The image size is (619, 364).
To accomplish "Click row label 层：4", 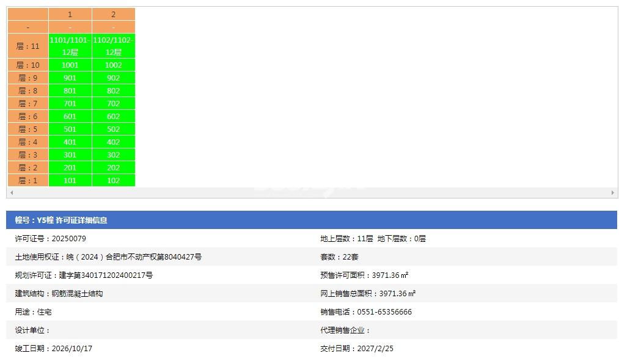I will click(28, 142).
